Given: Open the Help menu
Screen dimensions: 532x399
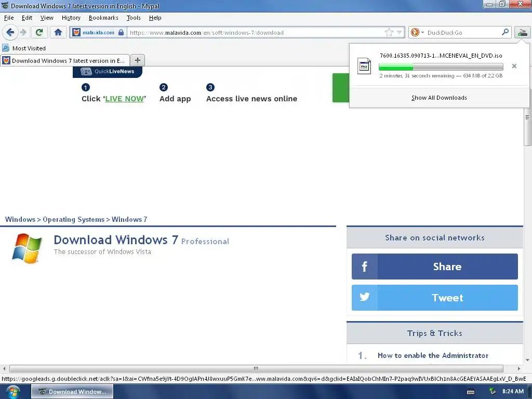Looking at the screenshot, I should pyautogui.click(x=155, y=18).
